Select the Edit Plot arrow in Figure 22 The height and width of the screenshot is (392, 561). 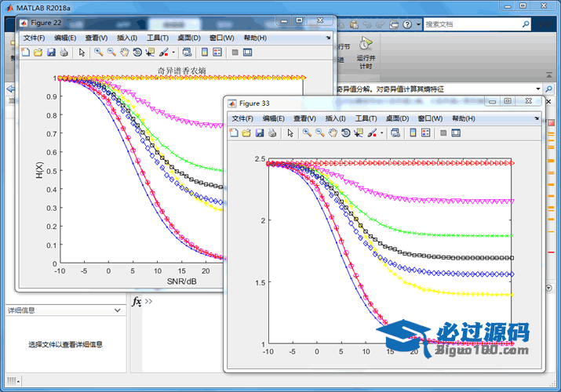tap(82, 53)
